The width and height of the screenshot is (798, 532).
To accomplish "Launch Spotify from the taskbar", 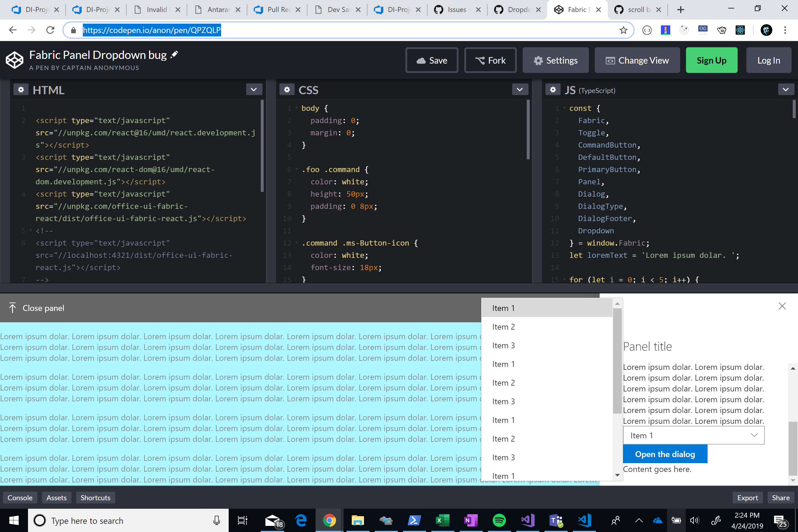I will click(x=499, y=520).
